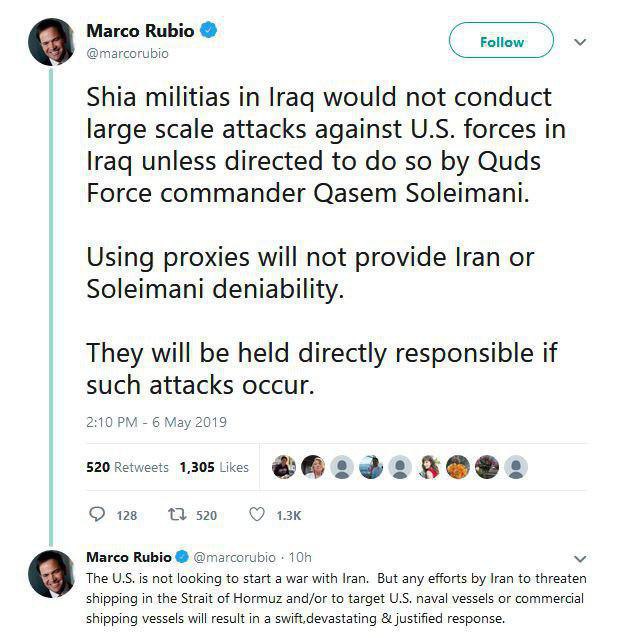This screenshot has width=621, height=638.
Task: Open Marco Rubio's large profile photo
Action: click(x=52, y=40)
